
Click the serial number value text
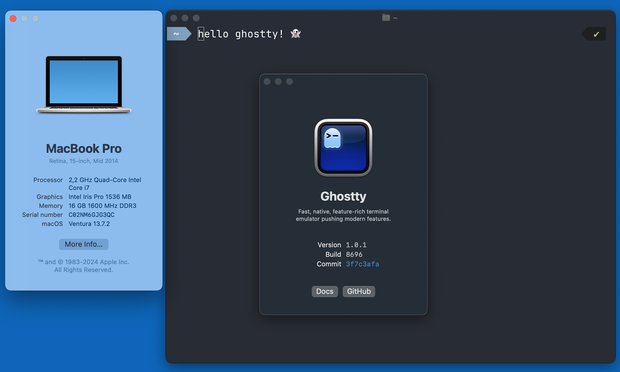pos(91,215)
